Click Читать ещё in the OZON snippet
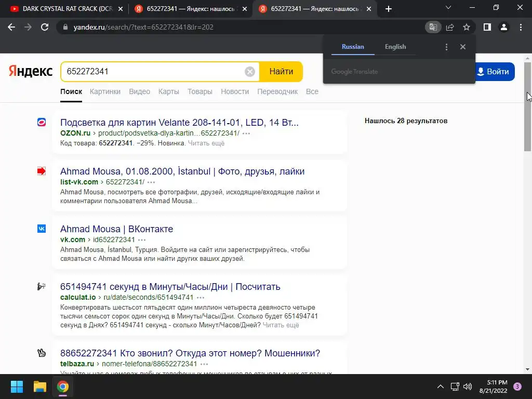 [x=206, y=143]
